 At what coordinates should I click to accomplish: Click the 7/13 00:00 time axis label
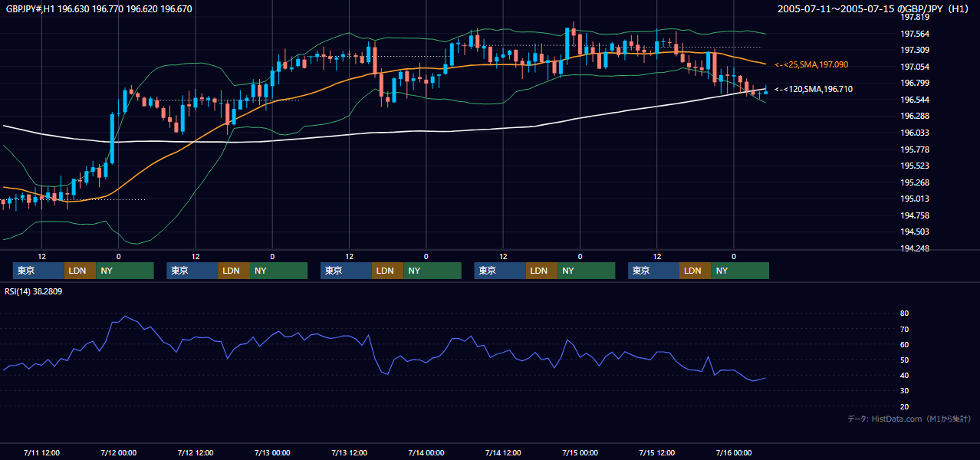[272, 452]
